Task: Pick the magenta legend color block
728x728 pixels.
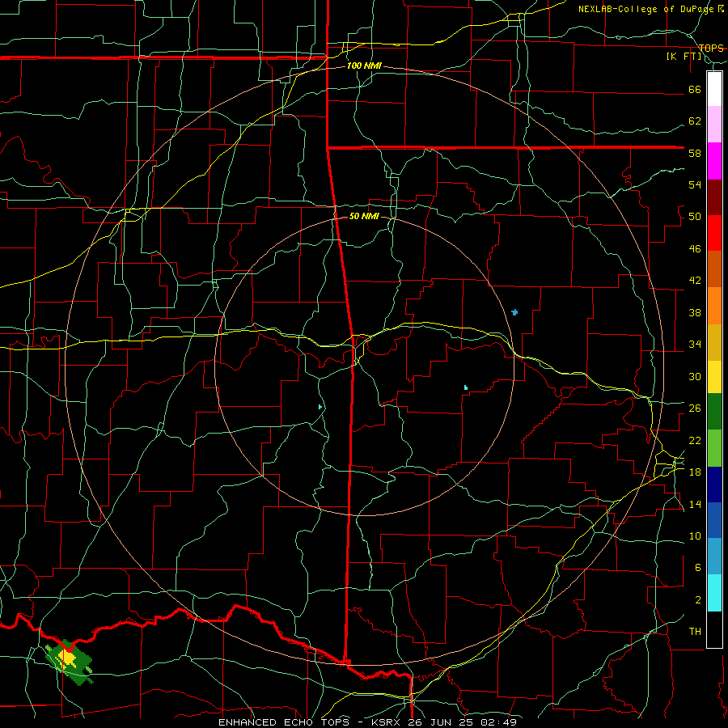Action: coord(714,161)
